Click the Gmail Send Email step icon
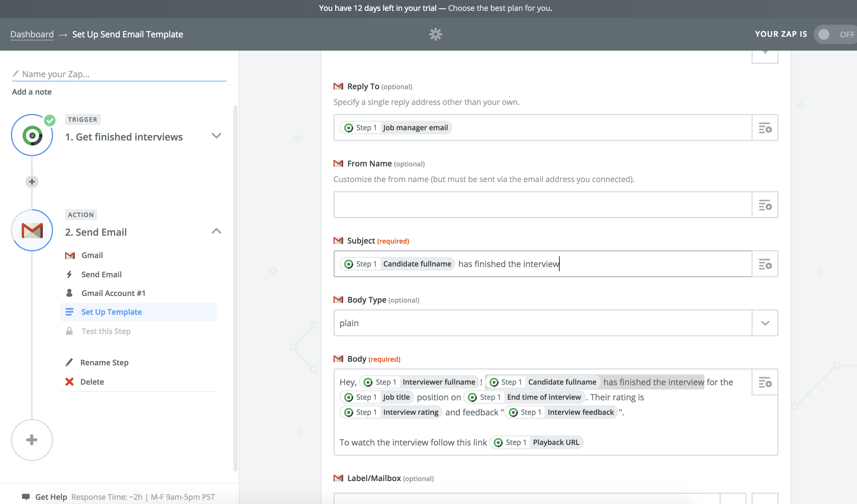Viewport: 857px width, 504px height. point(32,231)
